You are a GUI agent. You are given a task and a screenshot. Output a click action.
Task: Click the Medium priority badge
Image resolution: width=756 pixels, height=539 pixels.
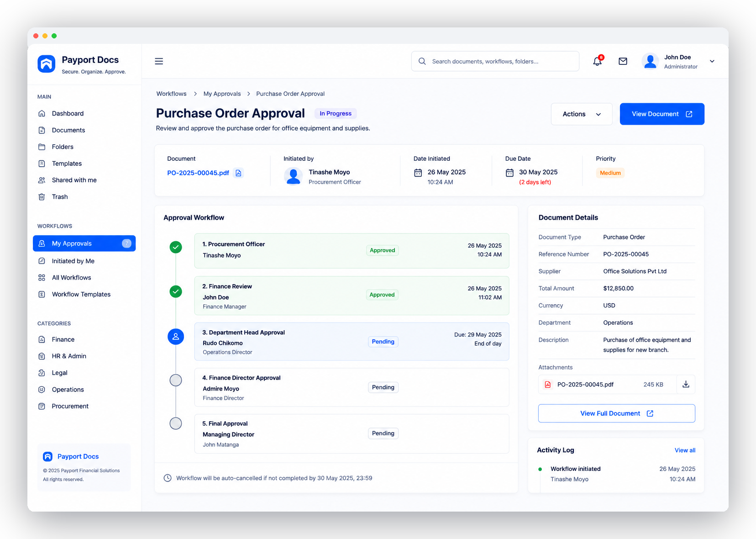[x=610, y=173]
